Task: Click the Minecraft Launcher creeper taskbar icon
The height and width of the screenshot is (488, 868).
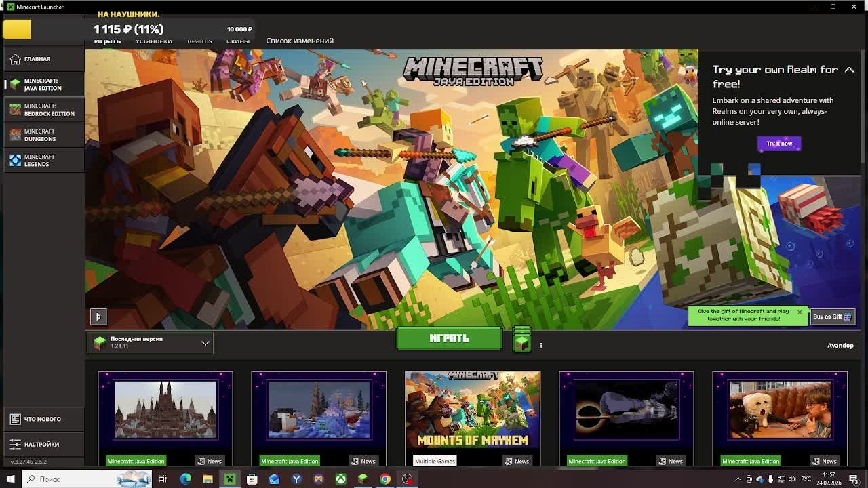Action: pyautogui.click(x=230, y=479)
